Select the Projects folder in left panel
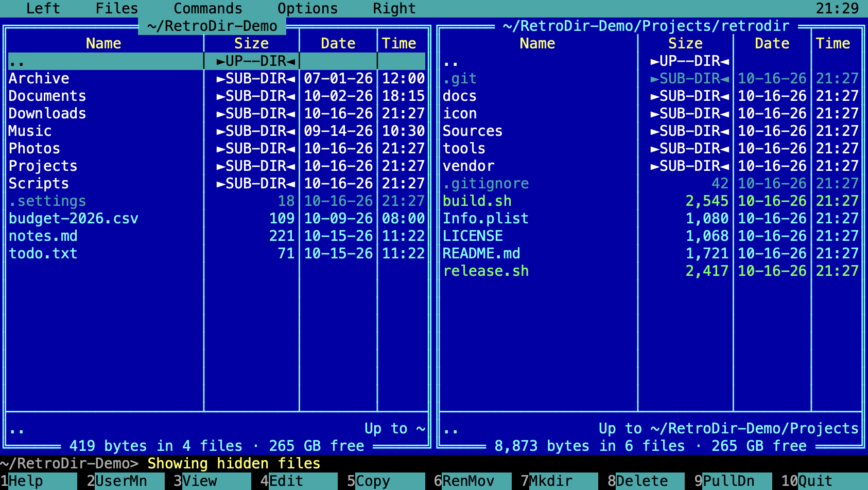The height and width of the screenshot is (490, 868). pyautogui.click(x=217, y=166)
